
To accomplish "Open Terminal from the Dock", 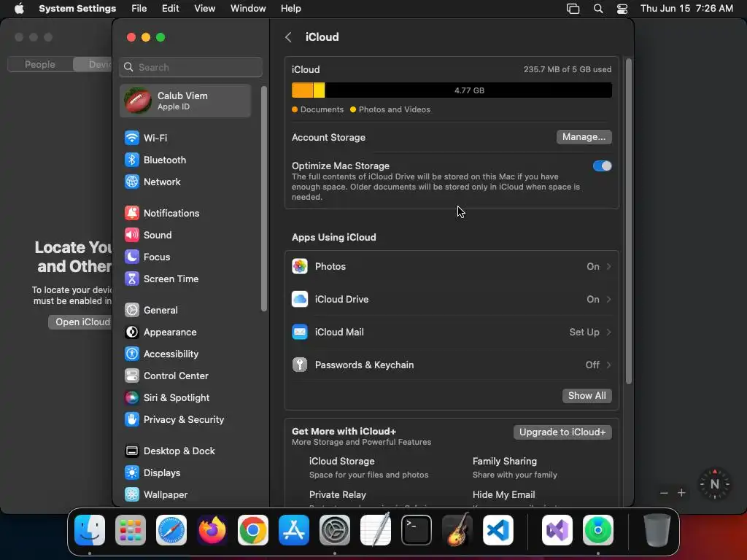I will 417,530.
